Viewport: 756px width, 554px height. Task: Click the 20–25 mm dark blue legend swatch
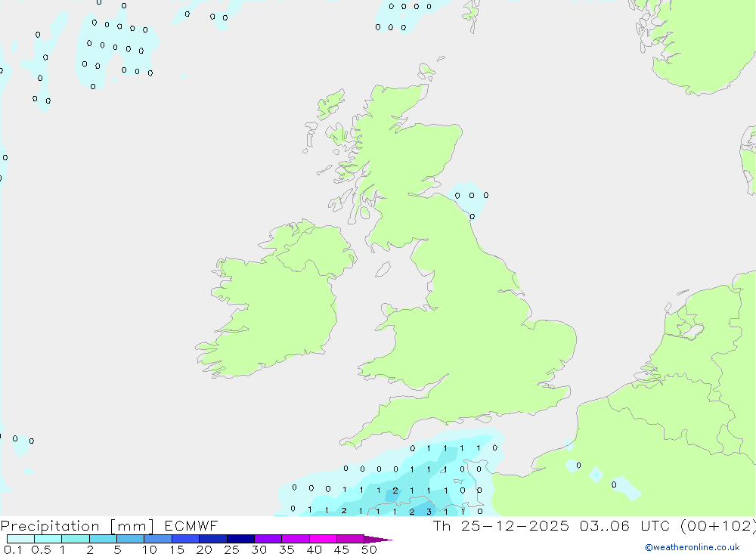click(x=212, y=539)
